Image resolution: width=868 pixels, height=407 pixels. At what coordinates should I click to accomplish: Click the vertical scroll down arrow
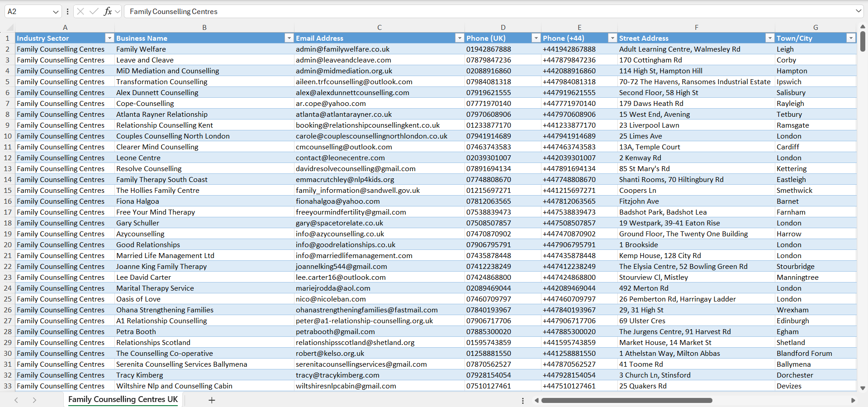(863, 388)
